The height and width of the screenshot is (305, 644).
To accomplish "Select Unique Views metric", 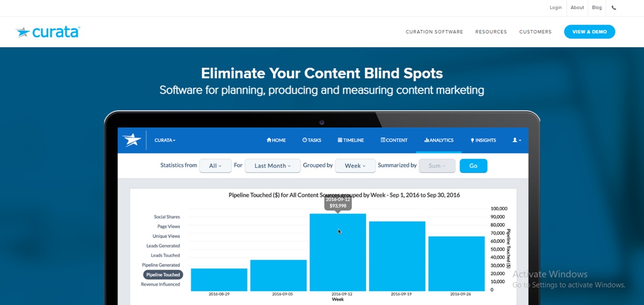I will tap(166, 236).
